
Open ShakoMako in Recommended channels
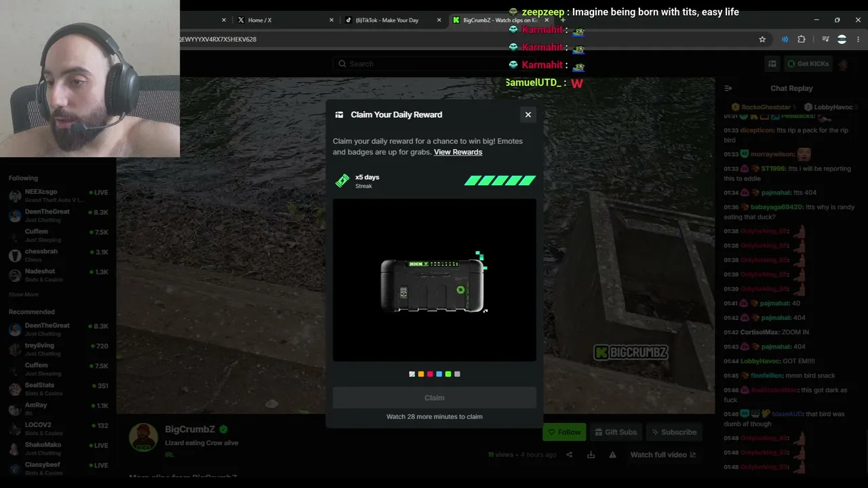[x=58, y=449]
